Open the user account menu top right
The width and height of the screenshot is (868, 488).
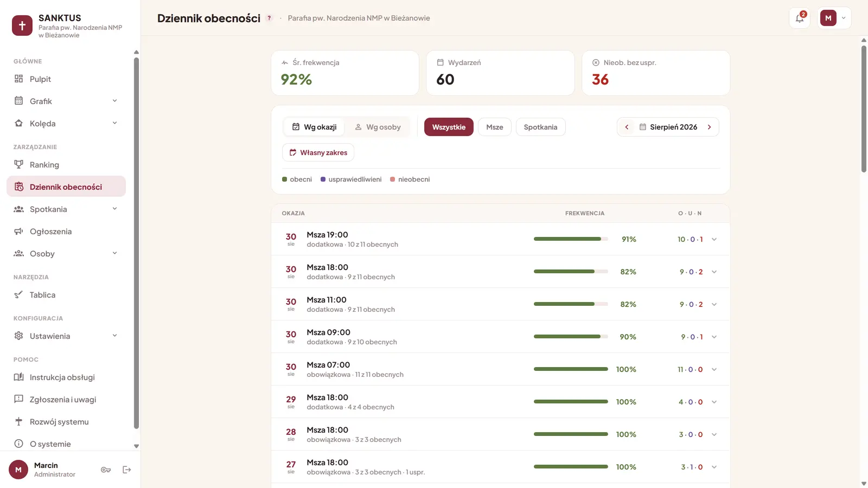[834, 18]
